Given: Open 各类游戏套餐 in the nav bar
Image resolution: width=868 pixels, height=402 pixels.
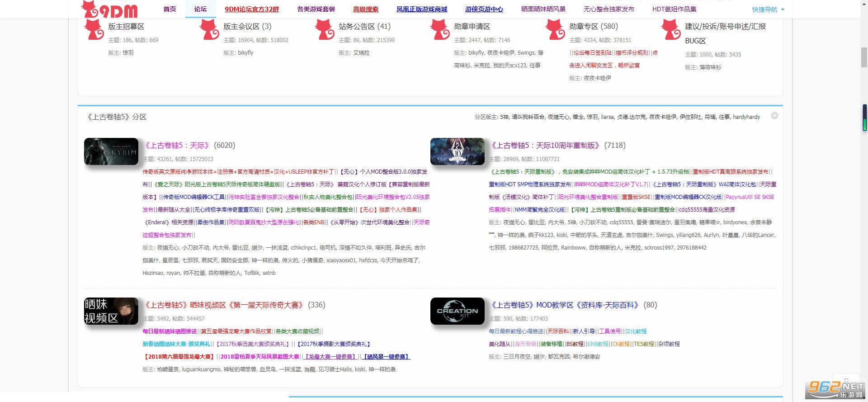Looking at the screenshot, I should coord(316,9).
